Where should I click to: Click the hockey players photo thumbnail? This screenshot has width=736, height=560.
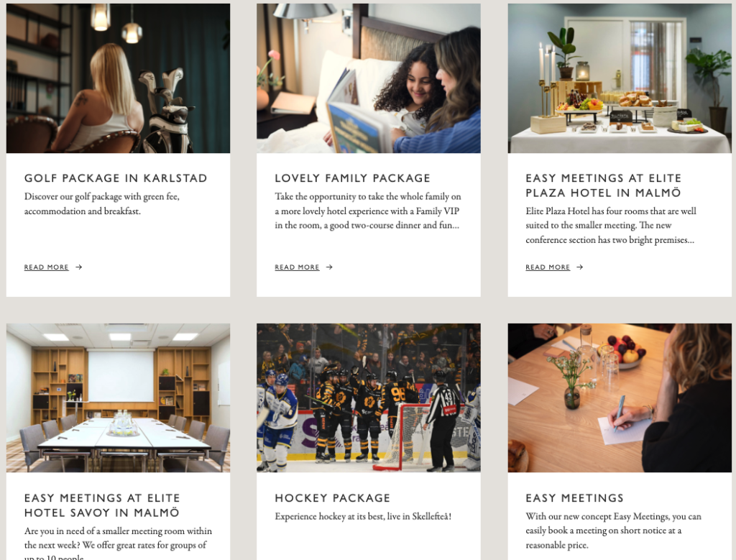point(369,398)
